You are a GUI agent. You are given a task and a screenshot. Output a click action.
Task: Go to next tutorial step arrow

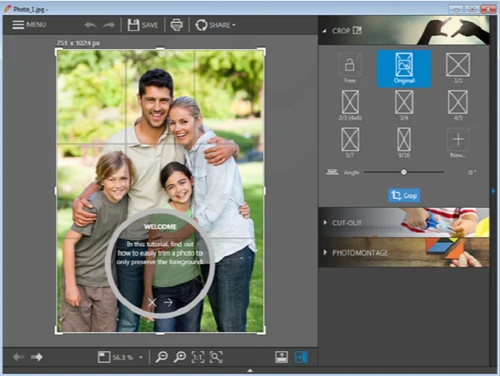(168, 302)
